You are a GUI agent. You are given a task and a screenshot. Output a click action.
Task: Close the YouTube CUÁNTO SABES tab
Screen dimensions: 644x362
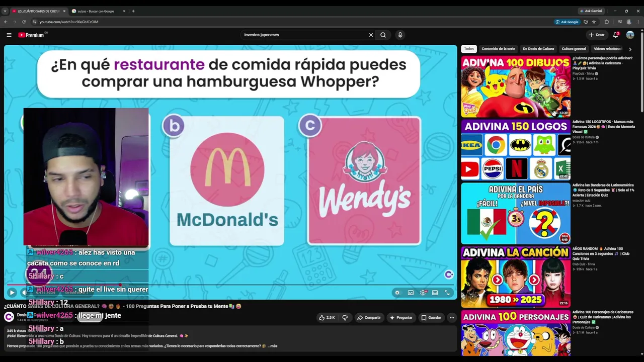[x=64, y=11]
